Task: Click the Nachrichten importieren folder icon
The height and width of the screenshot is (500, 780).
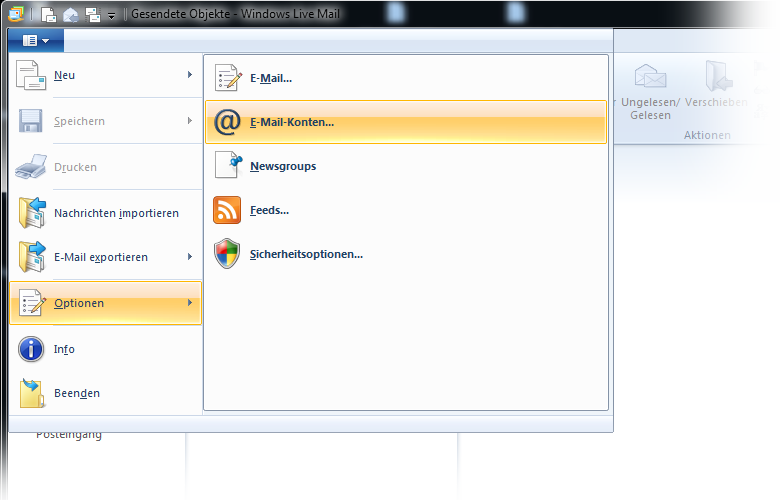Action: tap(32, 212)
